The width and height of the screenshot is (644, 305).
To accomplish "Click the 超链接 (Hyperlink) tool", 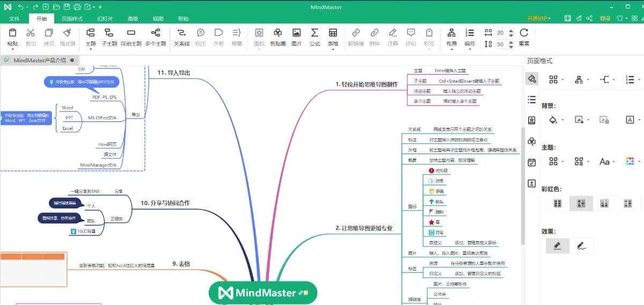I will 356,37.
